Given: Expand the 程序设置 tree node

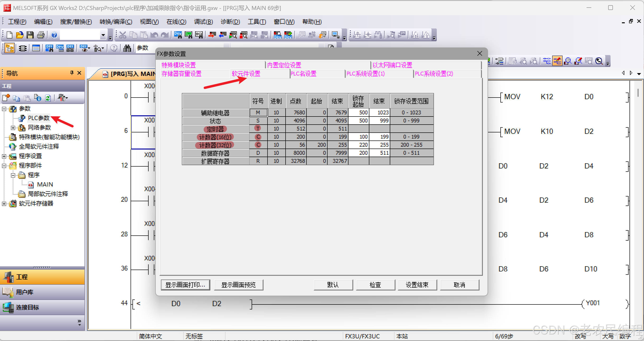Looking at the screenshot, I should [x=4, y=156].
